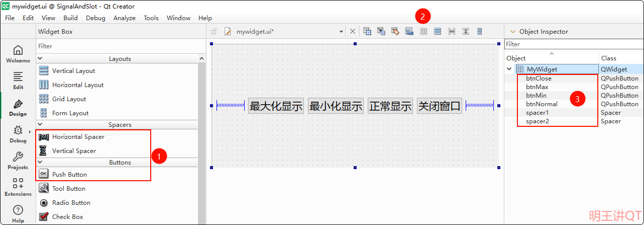The width and height of the screenshot is (644, 225).
Task: Open the Build menu
Action: 70,18
